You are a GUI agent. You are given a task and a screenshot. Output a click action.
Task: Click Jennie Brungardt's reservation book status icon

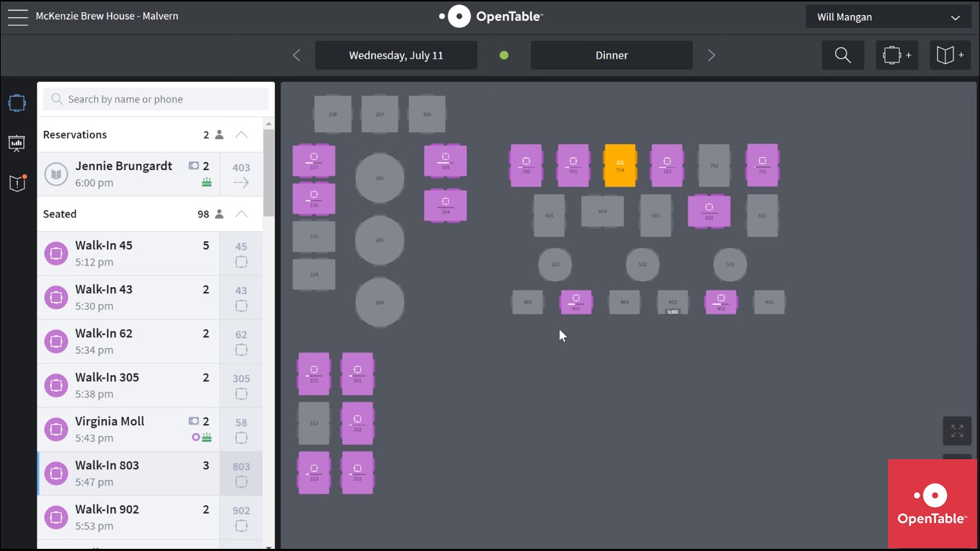point(56,174)
